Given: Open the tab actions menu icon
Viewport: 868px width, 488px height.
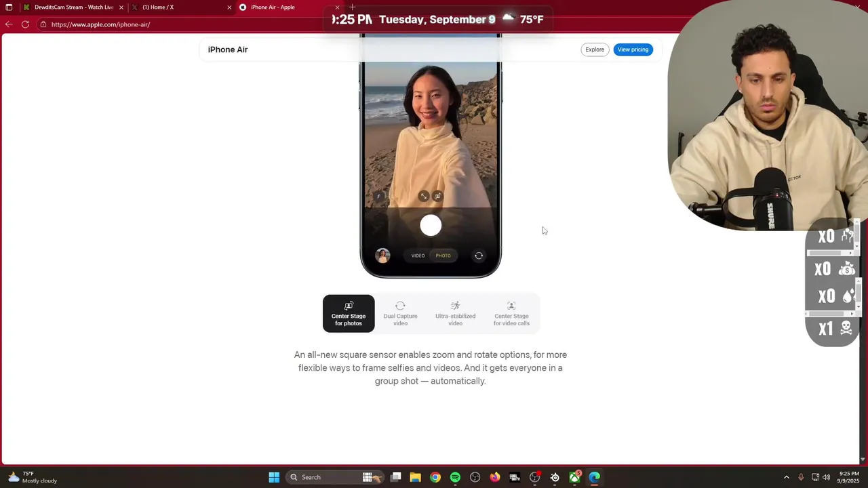Looking at the screenshot, I should click(9, 7).
